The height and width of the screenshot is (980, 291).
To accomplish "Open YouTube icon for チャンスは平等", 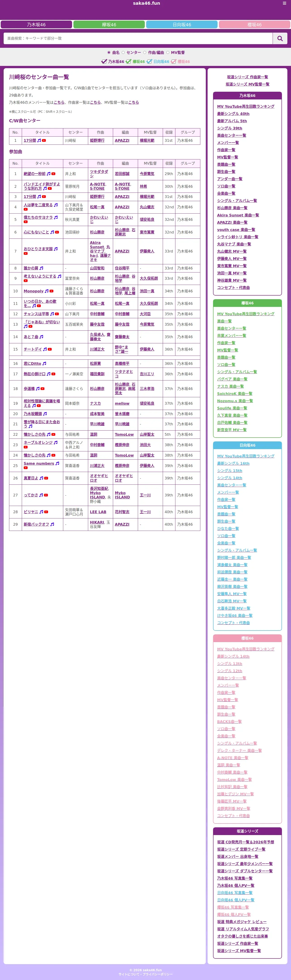I will coord(57,314).
